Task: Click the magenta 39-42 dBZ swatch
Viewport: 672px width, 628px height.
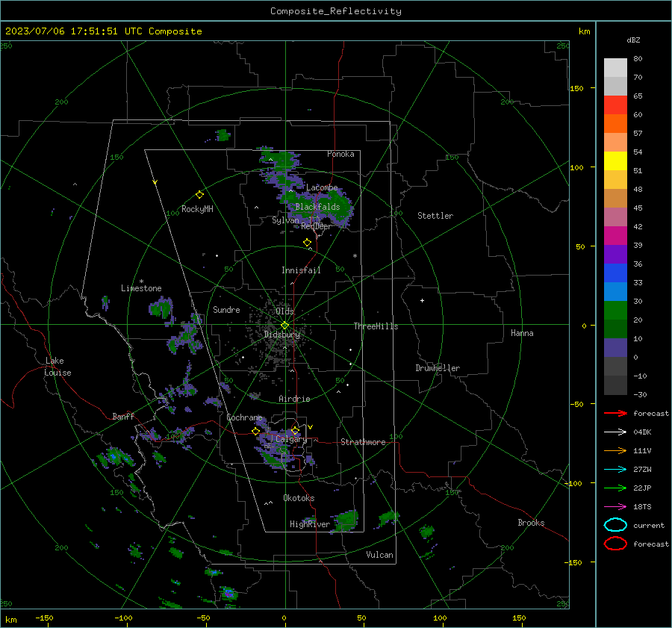Action: pyautogui.click(x=615, y=236)
